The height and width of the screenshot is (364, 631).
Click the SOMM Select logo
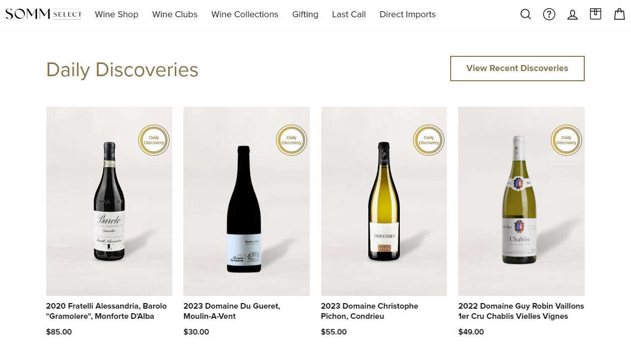(43, 14)
